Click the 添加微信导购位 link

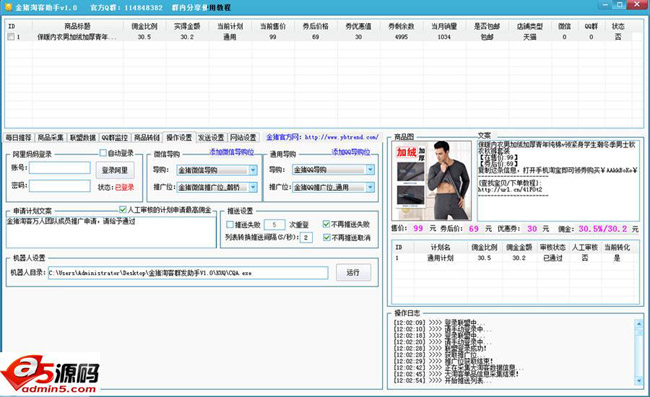[231, 152]
